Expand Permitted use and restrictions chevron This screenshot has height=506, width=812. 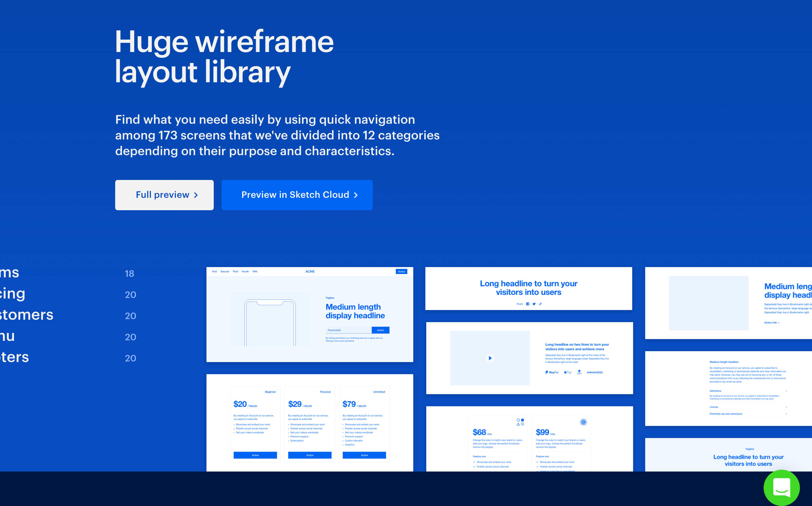click(786, 414)
